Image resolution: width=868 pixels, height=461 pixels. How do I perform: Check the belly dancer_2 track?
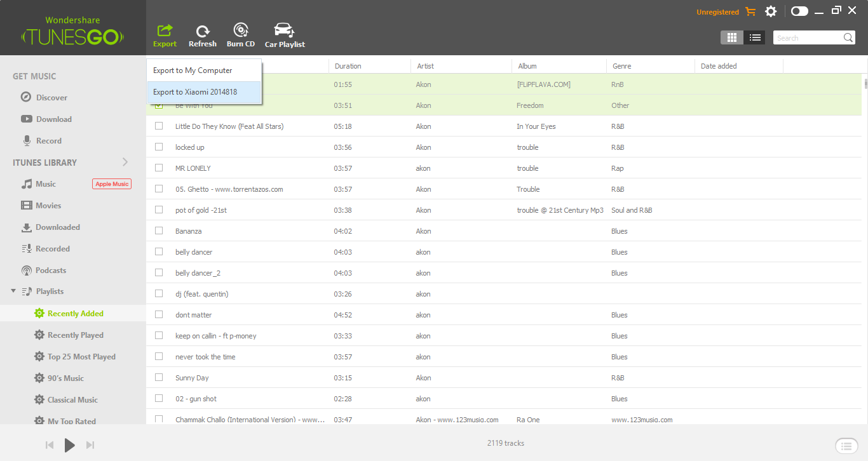coord(159,273)
